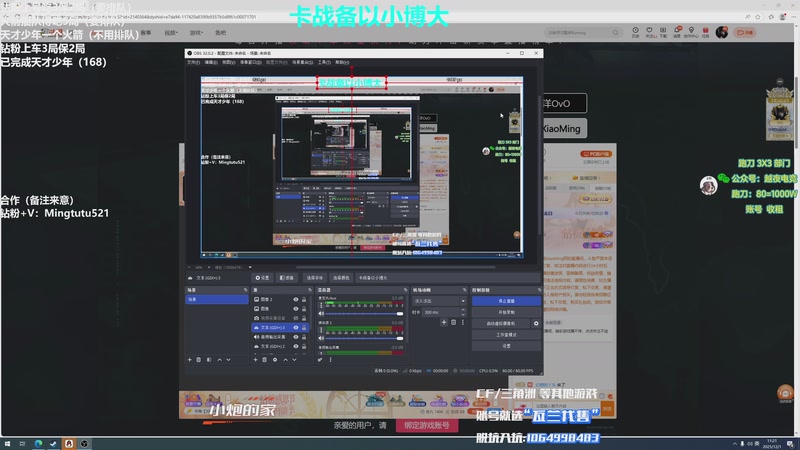Undock the Audio Mixer panel via header icon
This screenshot has width=800, height=450.
[406, 290]
